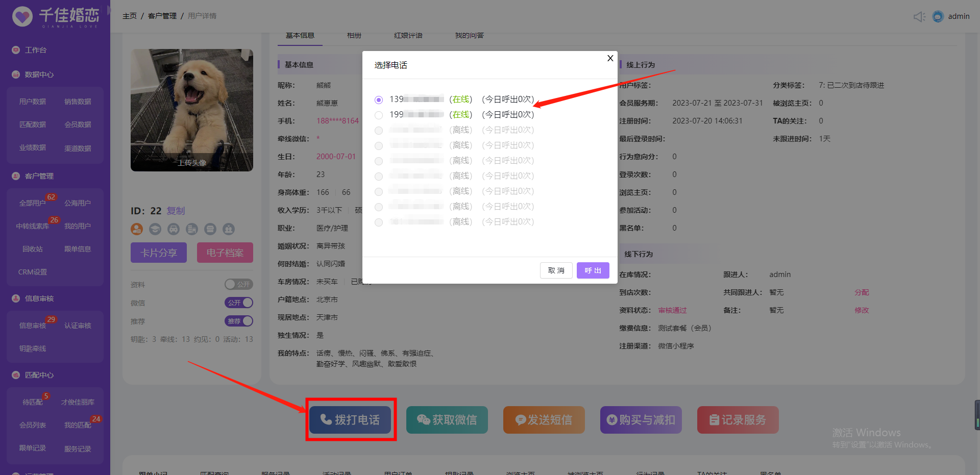
Task: Click the 修改 link next to 备注
Action: (x=862, y=310)
